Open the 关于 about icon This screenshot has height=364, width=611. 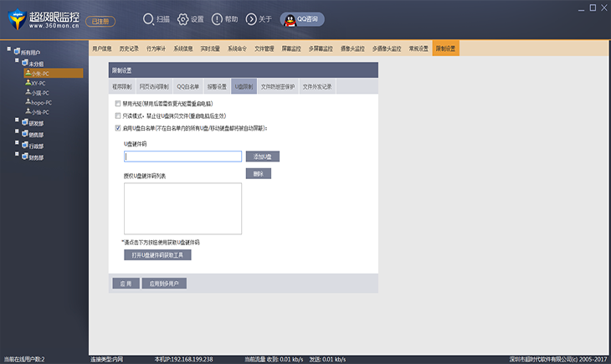252,18
